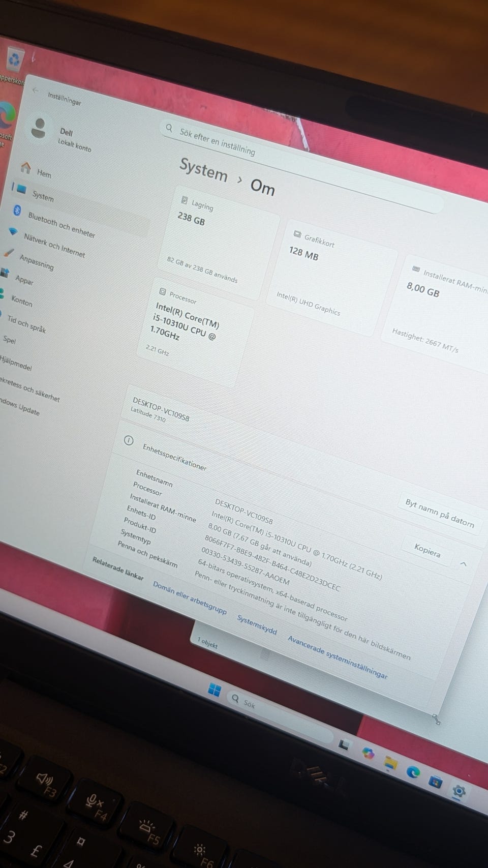Click the taskbar Sök search box
This screenshot has width=488, height=868.
click(x=280, y=717)
